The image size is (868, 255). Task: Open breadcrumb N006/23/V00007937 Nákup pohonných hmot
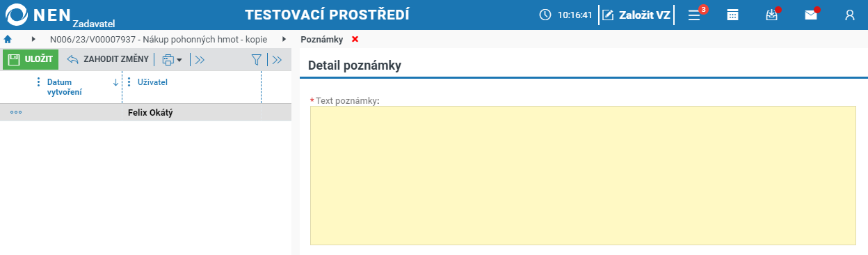(x=159, y=39)
